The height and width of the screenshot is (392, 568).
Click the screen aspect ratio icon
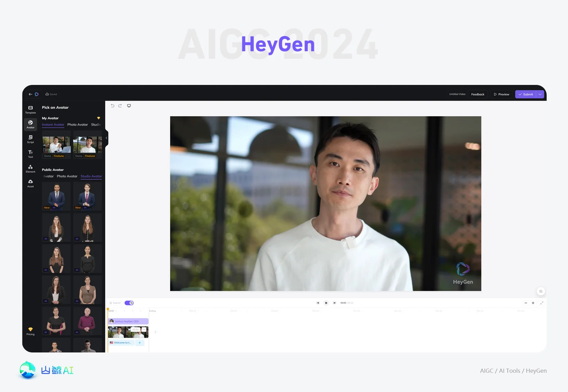pyautogui.click(x=129, y=106)
